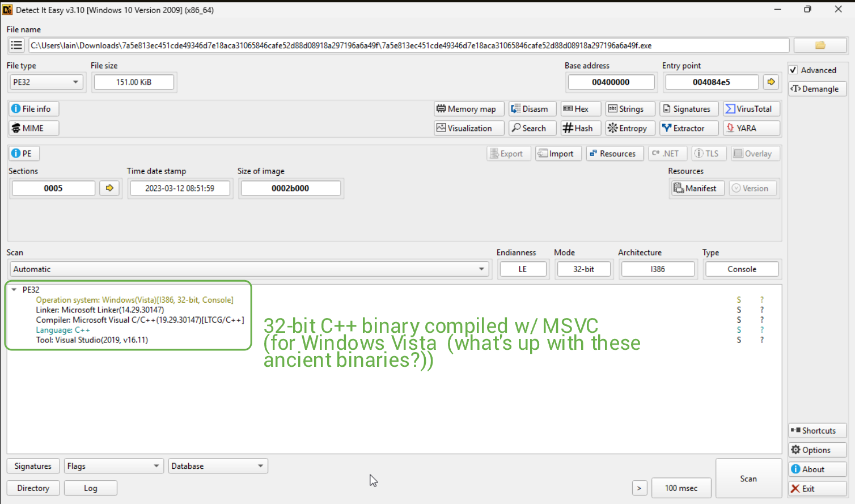Open the folder browse icon button
The width and height of the screenshot is (855, 504).
pyautogui.click(x=820, y=45)
